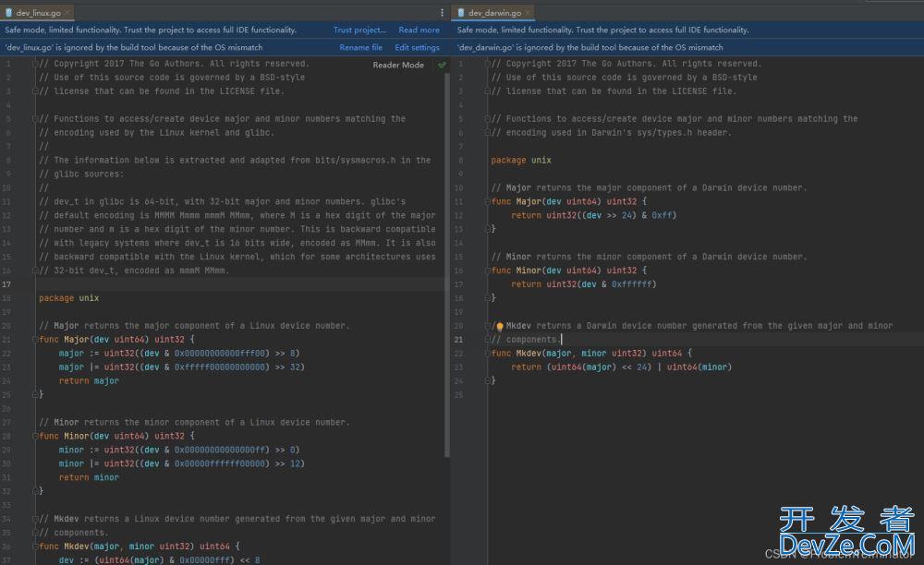Click the lightbulb quick-fix icon on Mkdev comment
This screenshot has height=565, width=924.
[x=500, y=326]
